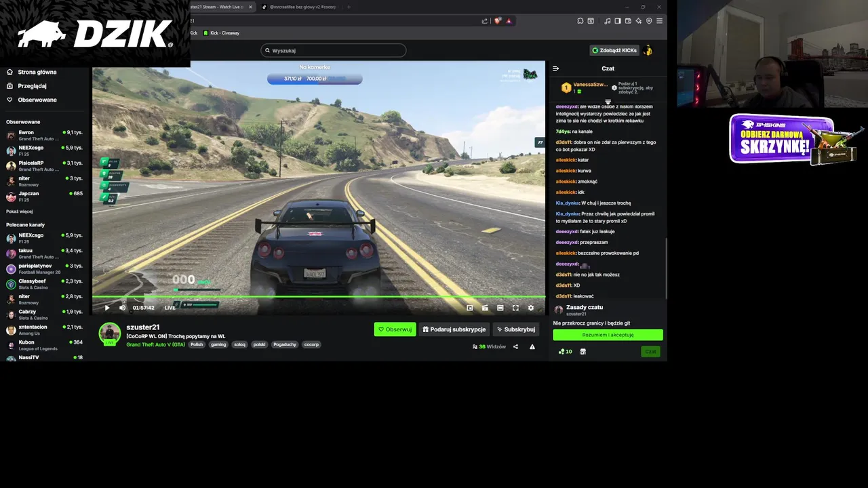Click Podaruj subskrypcje button
Viewport: 868px width, 488px height.
(454, 329)
